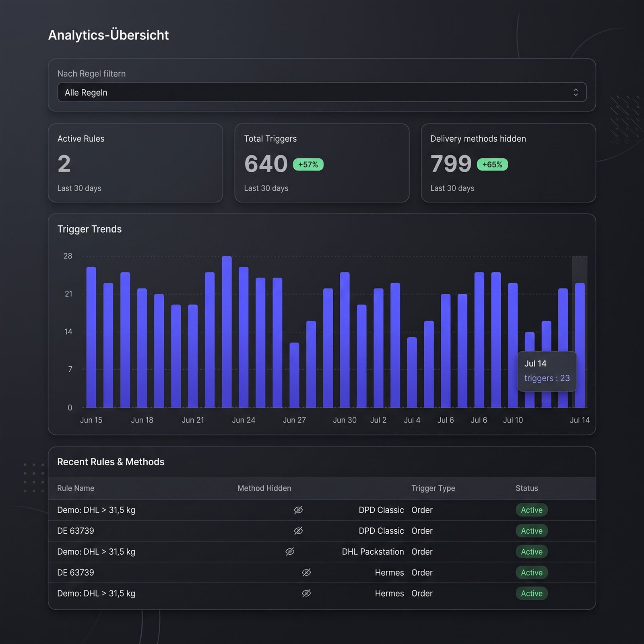Click the Trigger Type column header
The width and height of the screenshot is (644, 644).
click(433, 488)
